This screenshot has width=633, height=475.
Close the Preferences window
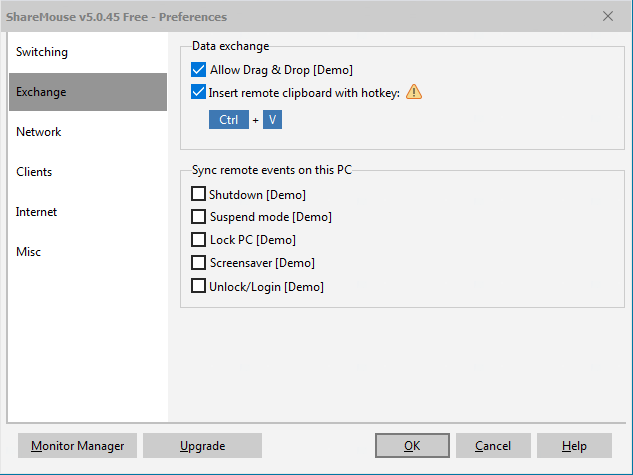pyautogui.click(x=608, y=16)
